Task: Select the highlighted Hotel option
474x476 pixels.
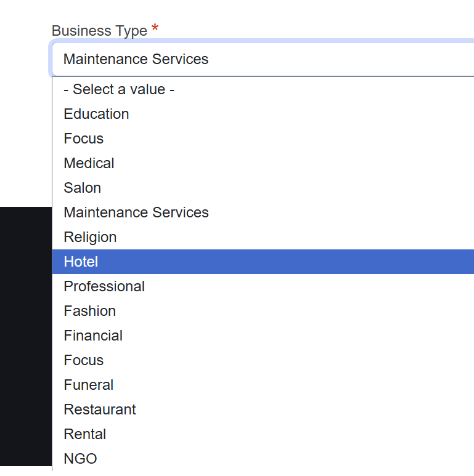Action: 81,262
